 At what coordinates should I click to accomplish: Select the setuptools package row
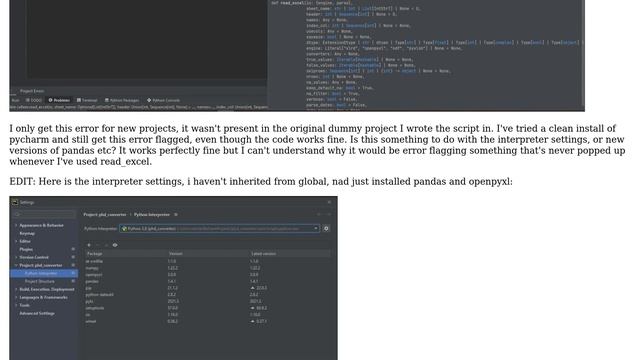coord(208,308)
